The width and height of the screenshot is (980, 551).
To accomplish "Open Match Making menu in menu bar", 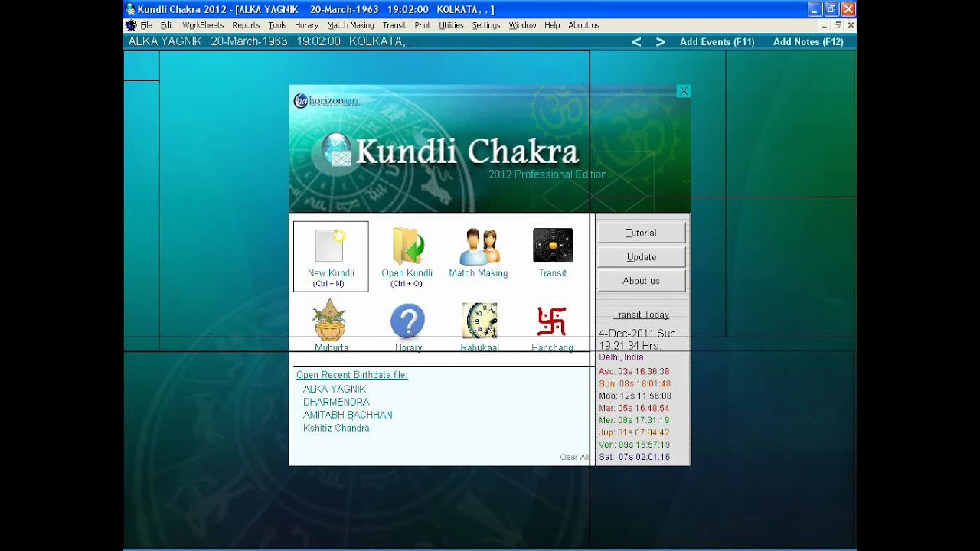I will [351, 25].
